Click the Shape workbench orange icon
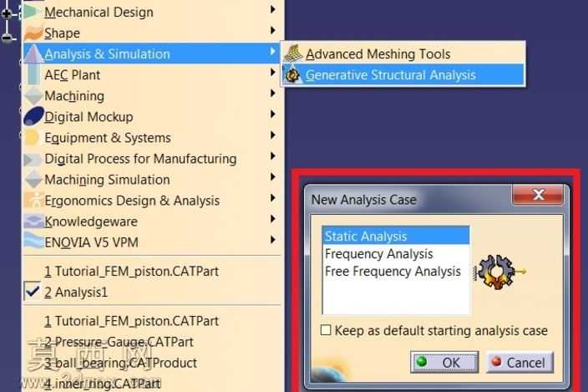The width and height of the screenshot is (588, 392). (33, 33)
